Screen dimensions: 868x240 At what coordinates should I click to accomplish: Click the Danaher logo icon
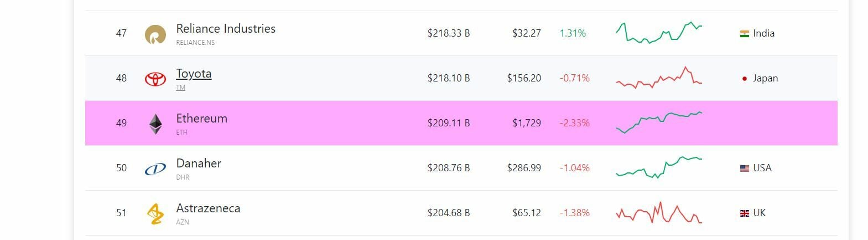[155, 168]
